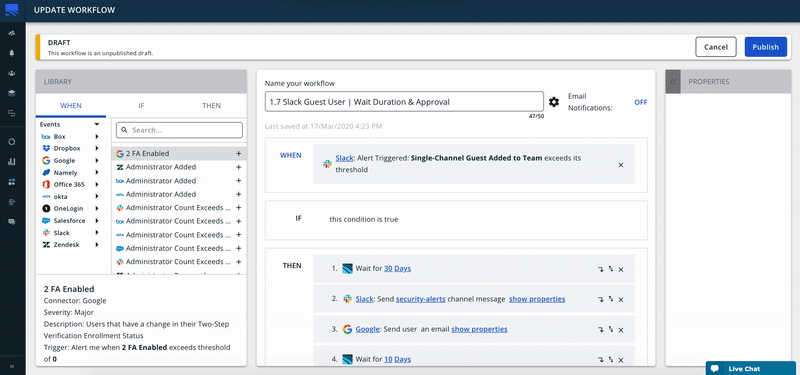The height and width of the screenshot is (375, 800).
Task: Click plus beside okta Administrator Added
Action: tap(238, 194)
